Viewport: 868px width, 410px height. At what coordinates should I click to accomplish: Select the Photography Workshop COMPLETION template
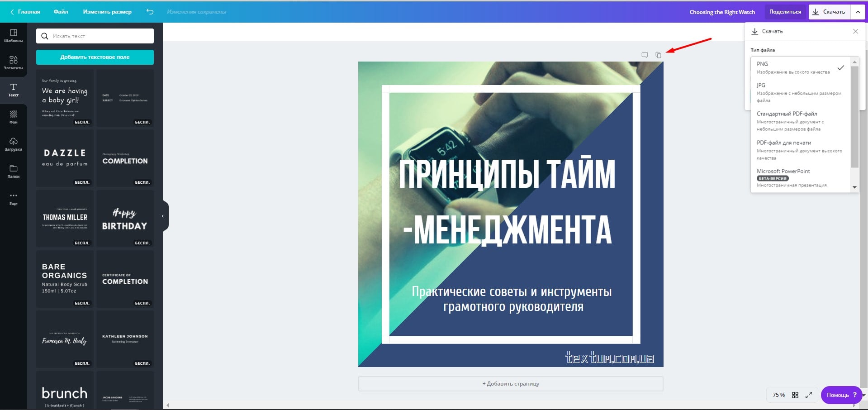point(125,158)
